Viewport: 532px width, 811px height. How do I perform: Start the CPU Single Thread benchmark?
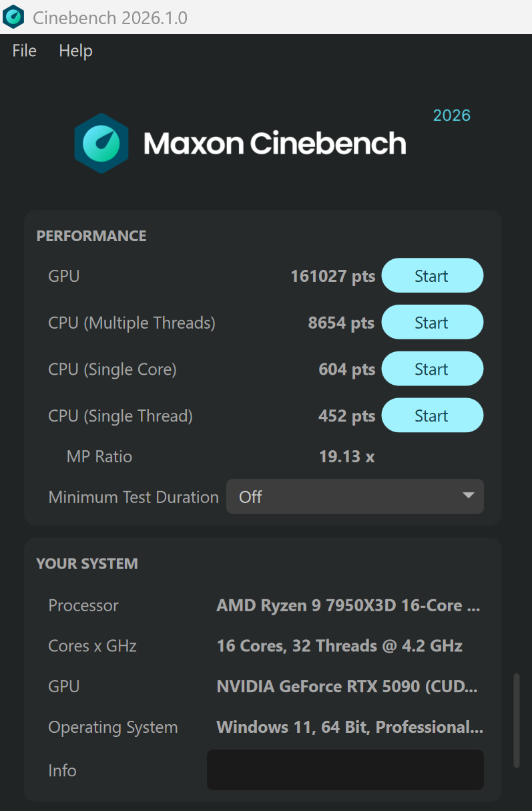pos(432,415)
